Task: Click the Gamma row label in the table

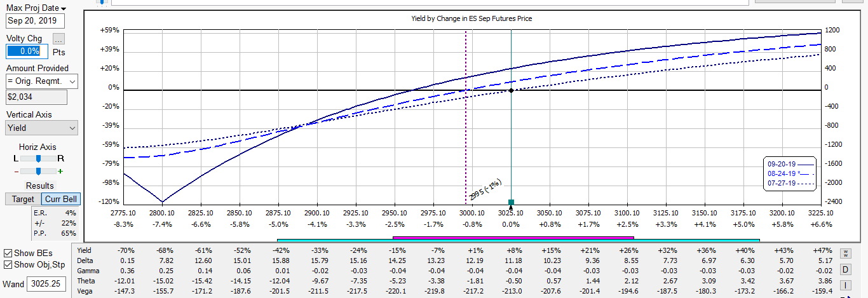Action: 87,271
